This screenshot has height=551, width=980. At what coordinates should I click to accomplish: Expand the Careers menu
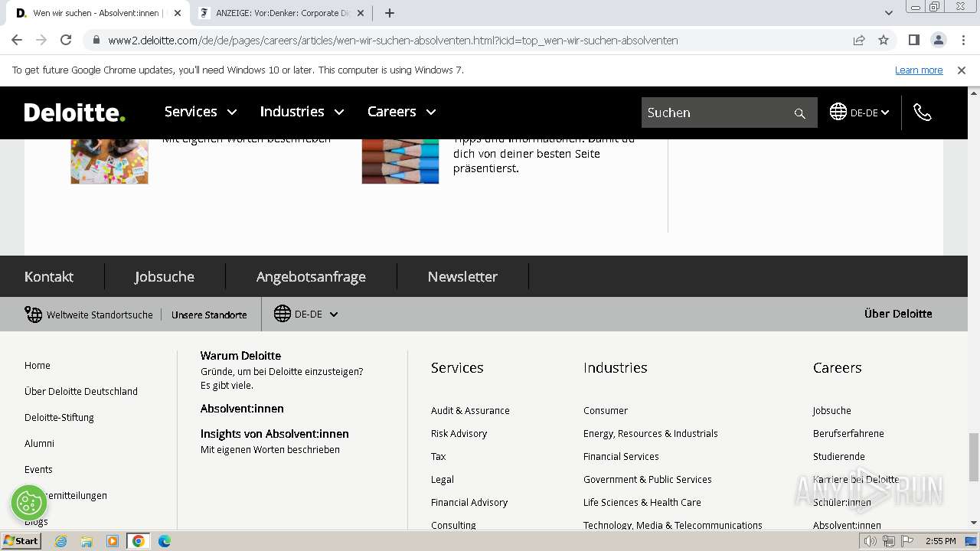pyautogui.click(x=401, y=112)
